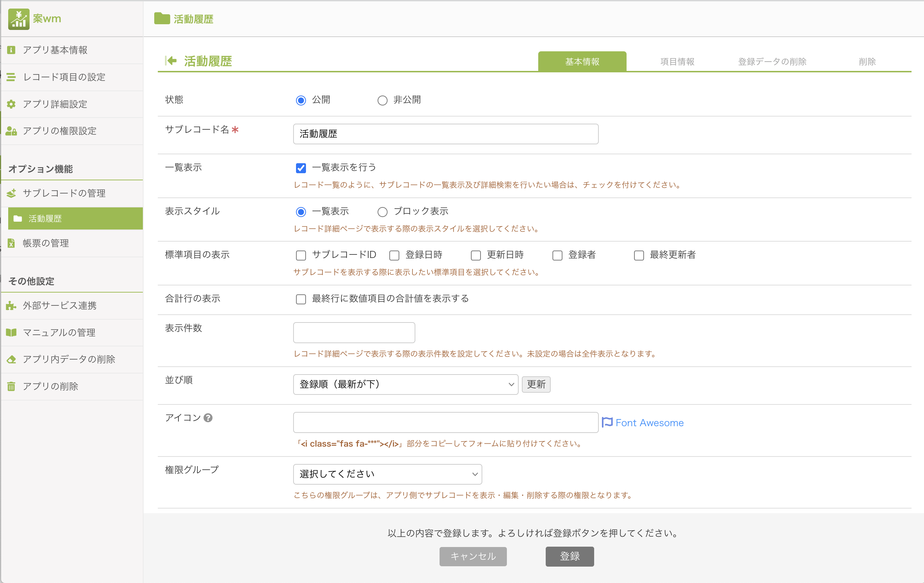Click the info icon next to アプリ基本情報

point(11,50)
